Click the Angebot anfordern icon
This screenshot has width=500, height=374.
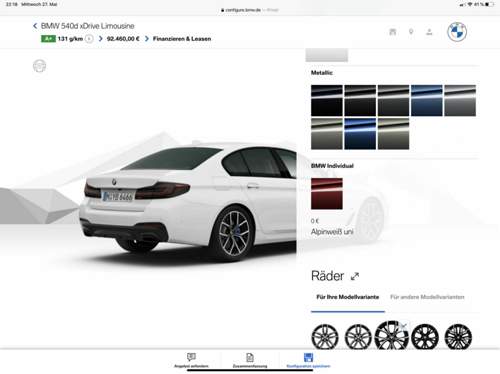(x=191, y=357)
